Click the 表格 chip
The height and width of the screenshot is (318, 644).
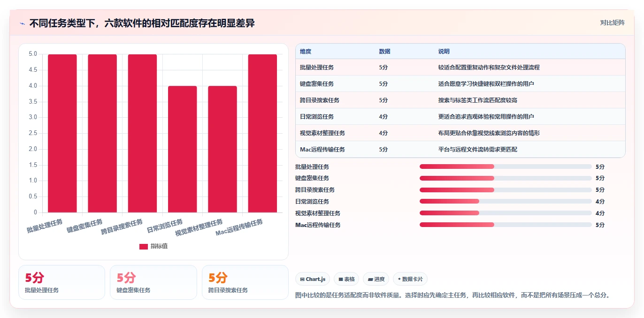(x=346, y=279)
